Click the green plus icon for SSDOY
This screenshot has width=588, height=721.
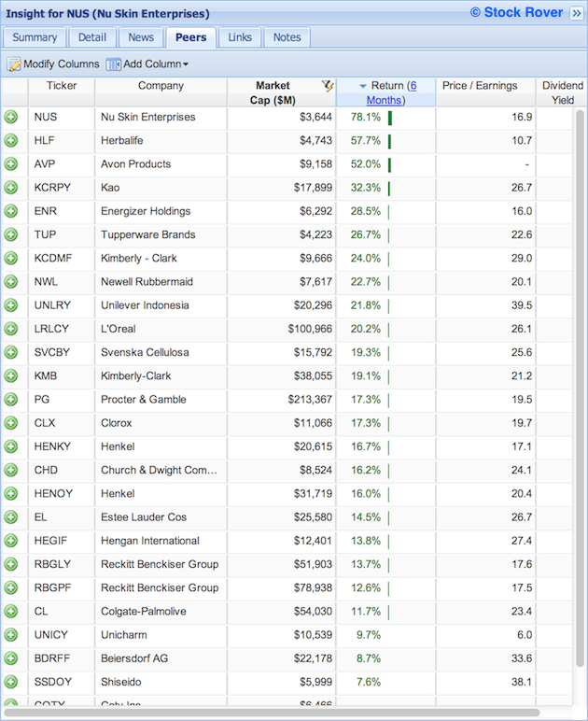[x=10, y=682]
